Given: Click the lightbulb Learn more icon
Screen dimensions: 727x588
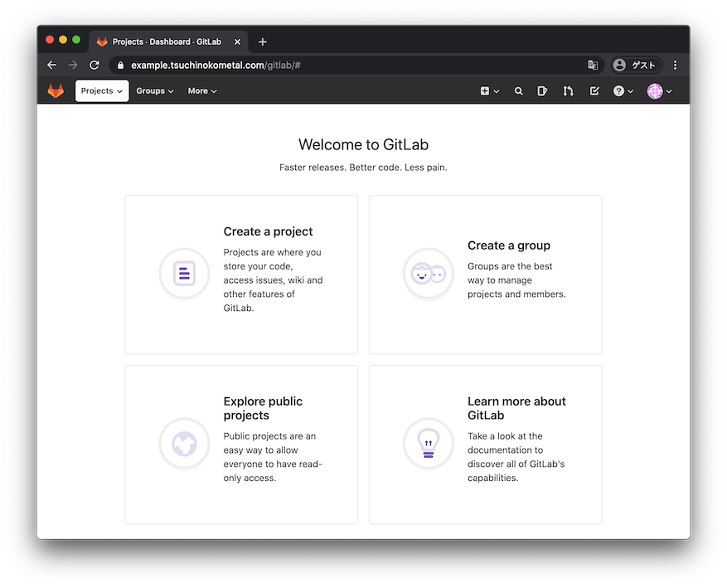Looking at the screenshot, I should (429, 444).
